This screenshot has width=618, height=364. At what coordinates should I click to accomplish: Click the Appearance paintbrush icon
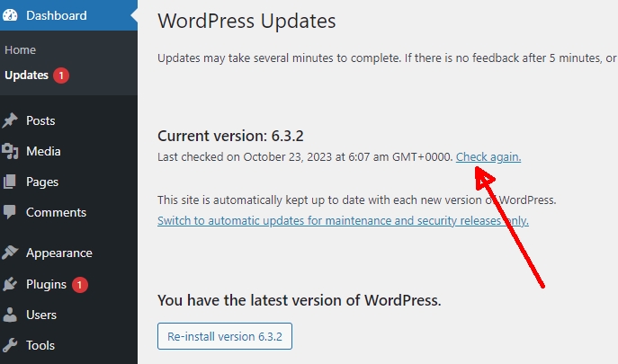tap(10, 253)
